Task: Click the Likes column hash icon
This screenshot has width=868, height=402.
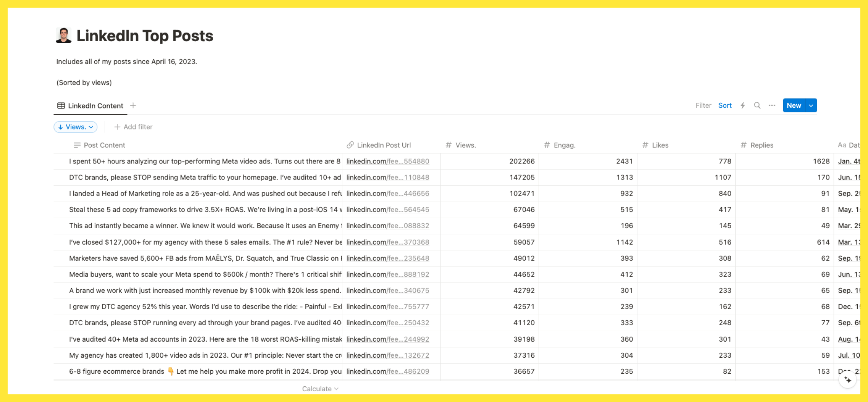Action: click(x=645, y=145)
